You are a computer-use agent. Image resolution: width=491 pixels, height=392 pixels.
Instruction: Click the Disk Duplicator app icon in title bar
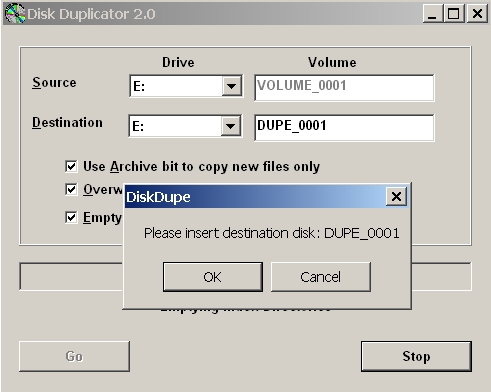15,14
